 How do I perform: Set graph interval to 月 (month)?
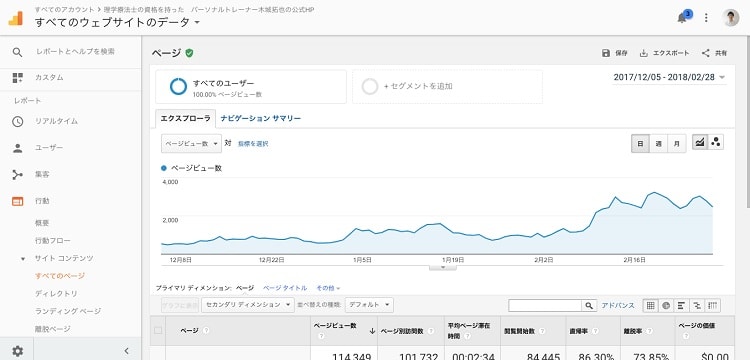[x=677, y=143]
